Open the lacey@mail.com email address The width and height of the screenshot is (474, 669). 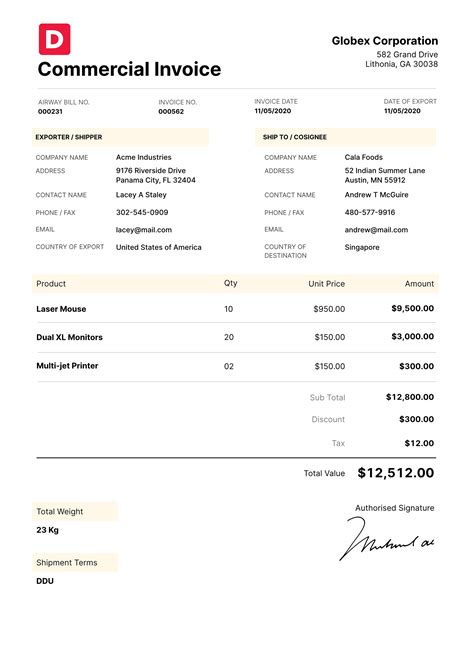(144, 230)
